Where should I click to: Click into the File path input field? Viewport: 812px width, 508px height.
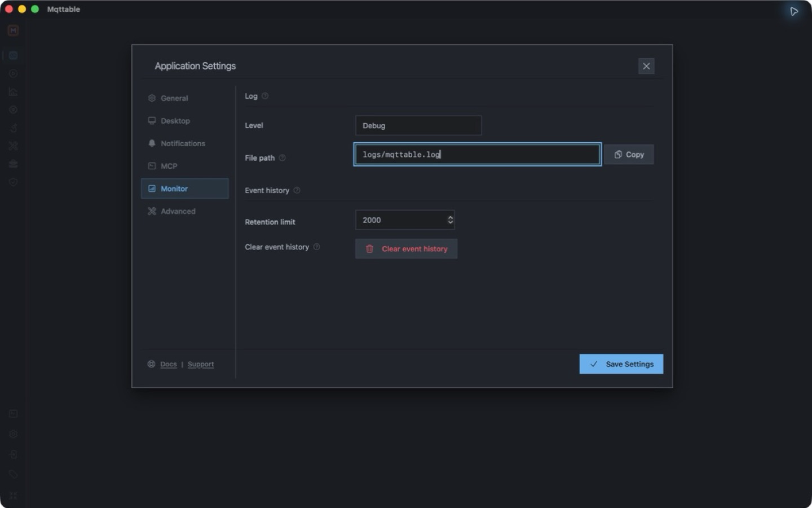[477, 154]
